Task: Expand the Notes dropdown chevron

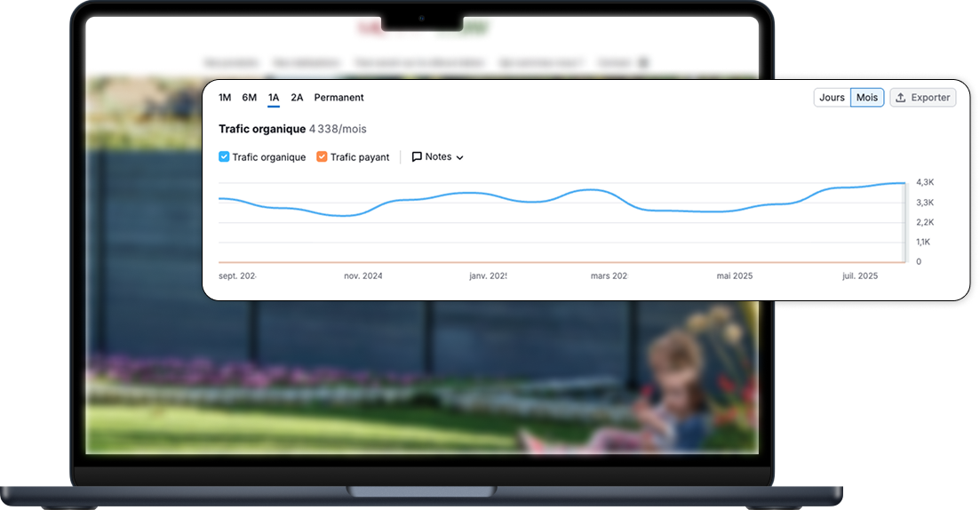Action: [x=459, y=158]
